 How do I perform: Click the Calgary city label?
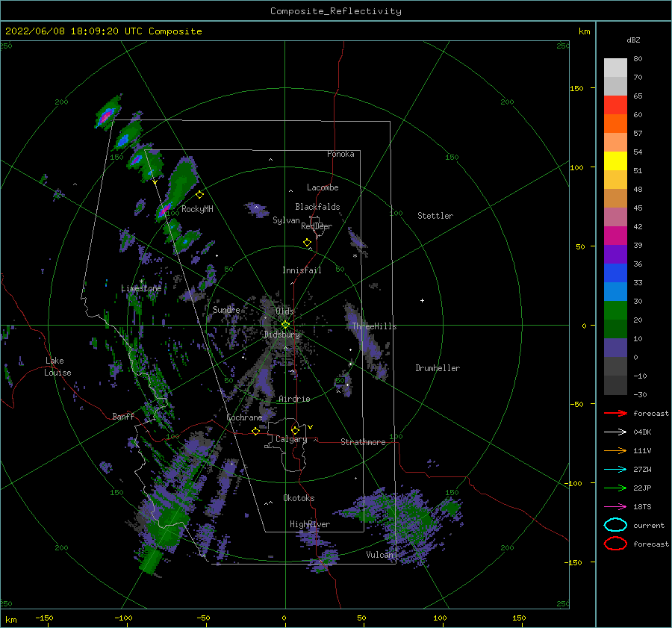(x=291, y=439)
